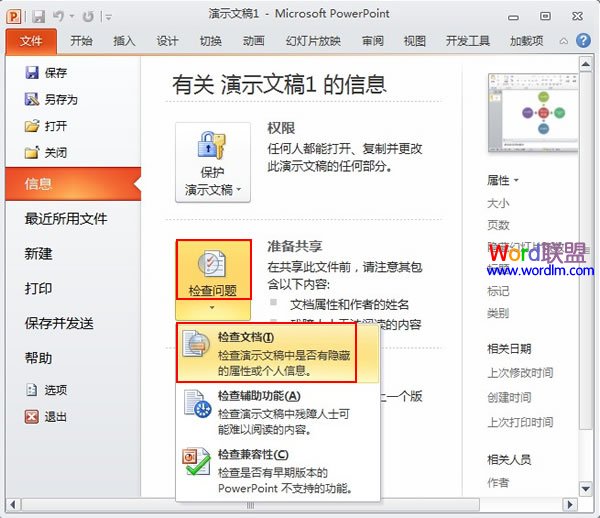The height and width of the screenshot is (518, 600).
Task: Choose 检查辅助功能(A) from the dropdown menu
Action: (278, 412)
